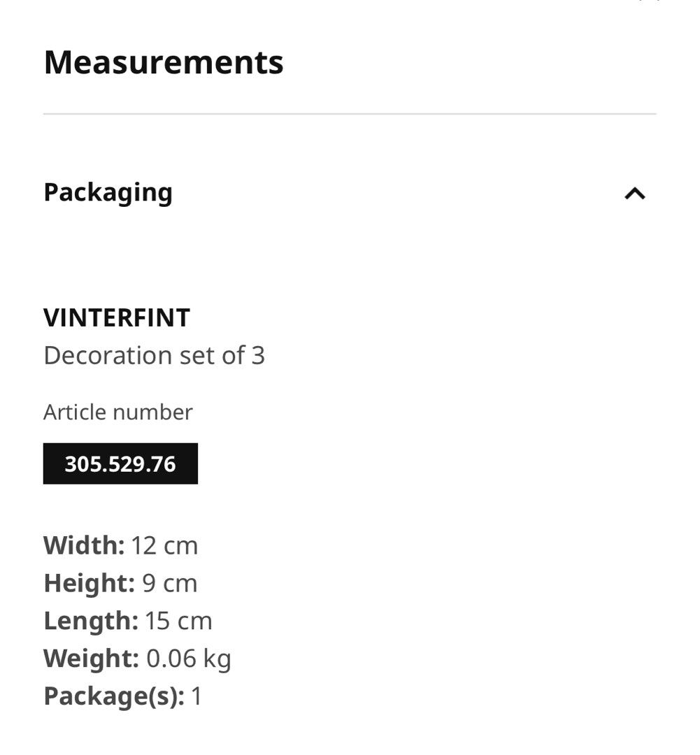Click the Length: 15 cm line
The image size is (700, 755).
pos(127,620)
